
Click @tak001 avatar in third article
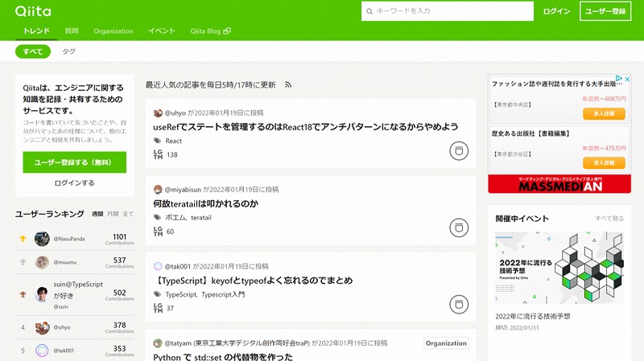tap(158, 266)
